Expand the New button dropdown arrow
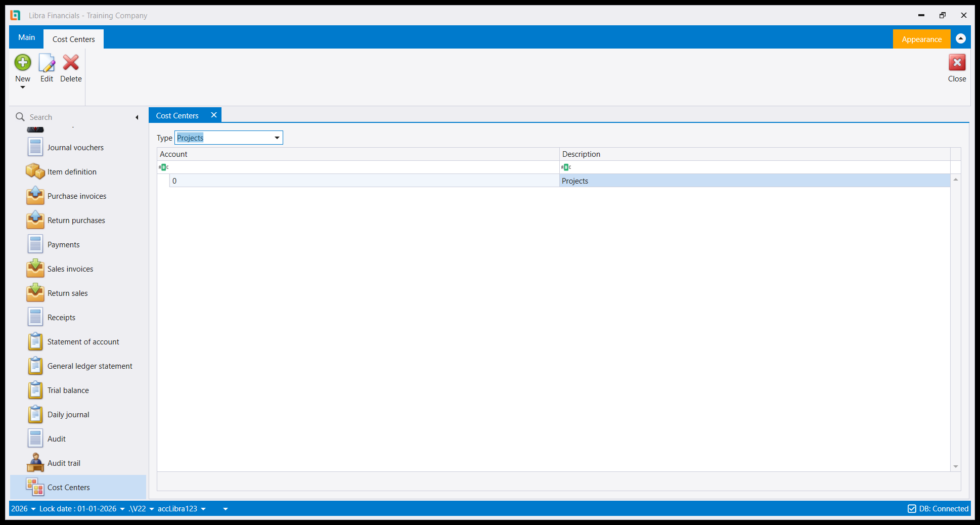 (x=23, y=88)
